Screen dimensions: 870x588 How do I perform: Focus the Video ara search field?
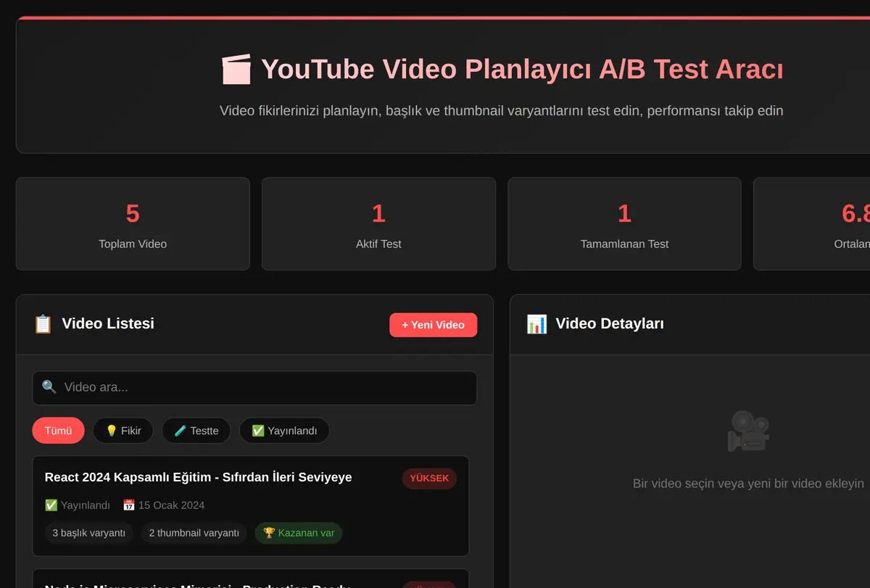click(254, 388)
